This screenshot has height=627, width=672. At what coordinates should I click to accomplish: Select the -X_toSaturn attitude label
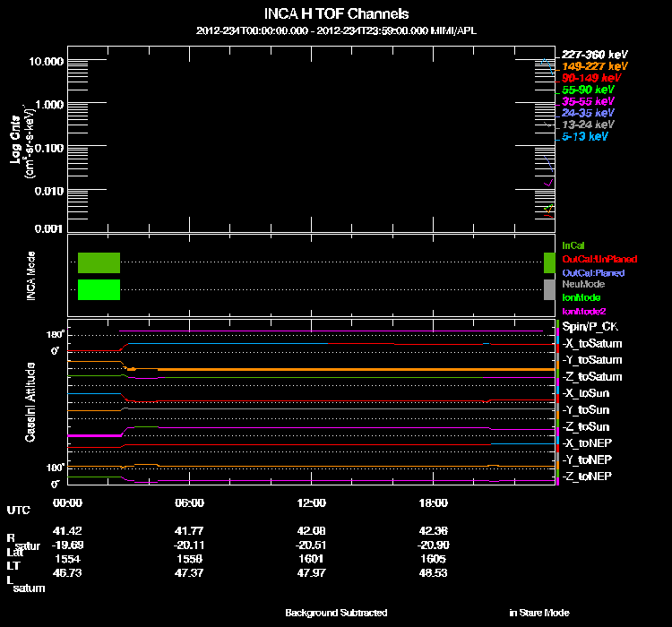pyautogui.click(x=591, y=344)
